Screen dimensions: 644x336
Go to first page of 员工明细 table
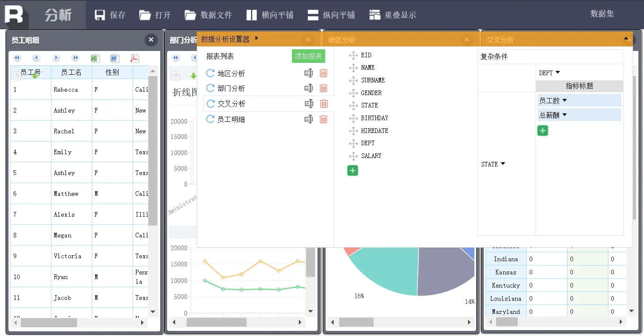(17, 57)
